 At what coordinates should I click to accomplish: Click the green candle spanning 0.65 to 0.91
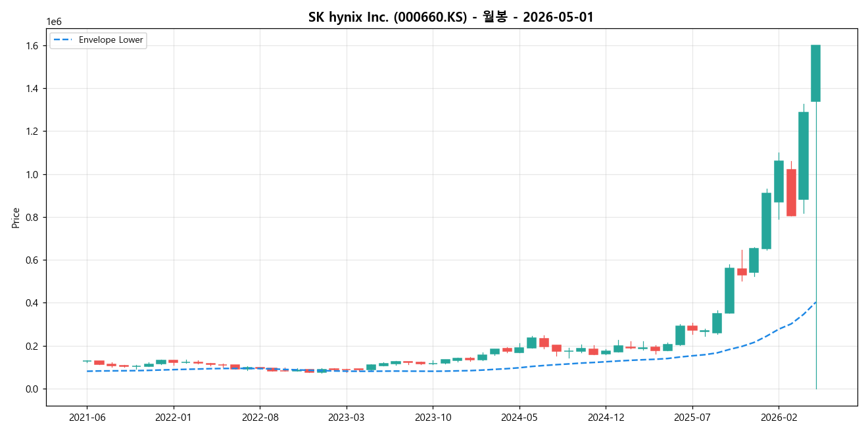(766, 221)
